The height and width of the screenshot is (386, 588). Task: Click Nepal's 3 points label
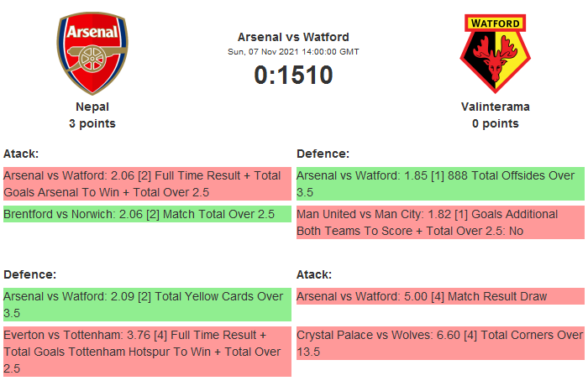92,123
